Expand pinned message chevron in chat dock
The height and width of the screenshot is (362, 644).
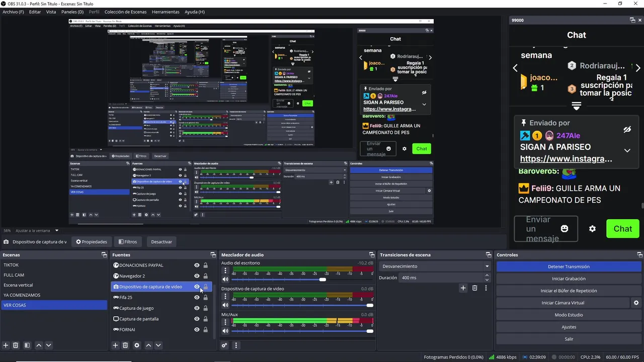(x=627, y=150)
